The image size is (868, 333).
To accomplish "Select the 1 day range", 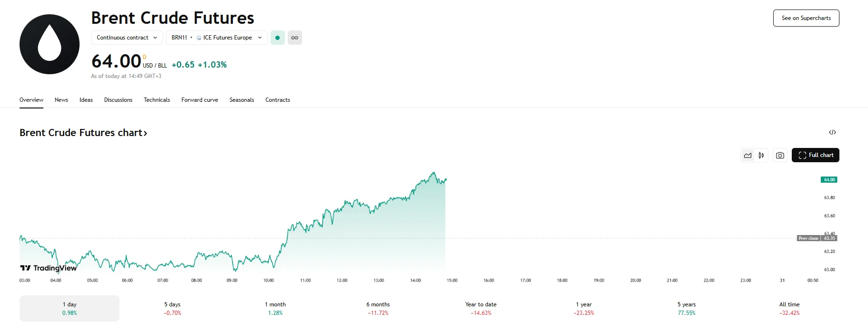I will pyautogui.click(x=70, y=308).
